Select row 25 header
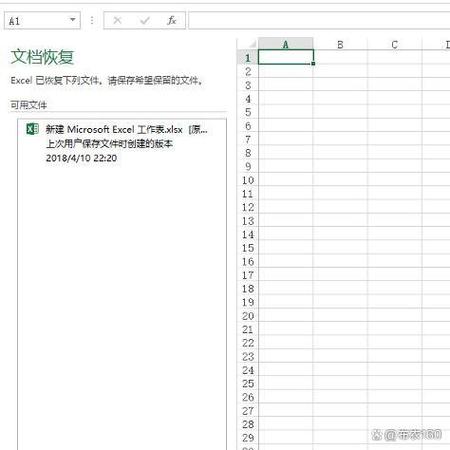The image size is (450, 450). [x=248, y=384]
